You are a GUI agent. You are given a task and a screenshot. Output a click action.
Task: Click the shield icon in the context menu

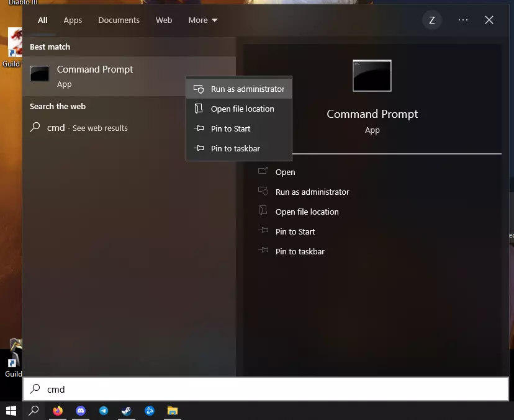199,89
